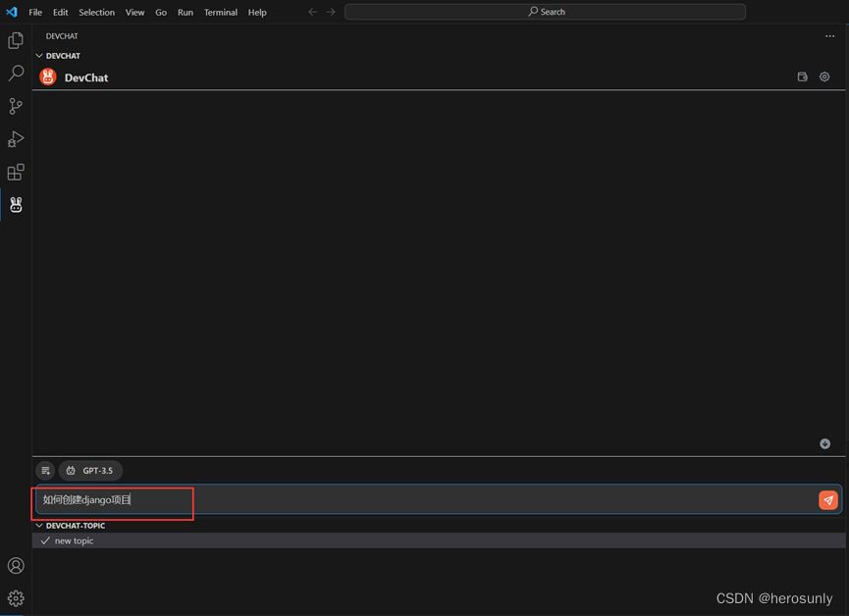The width and height of the screenshot is (849, 616).
Task: Open the Explorer view in activity bar
Action: tap(16, 40)
